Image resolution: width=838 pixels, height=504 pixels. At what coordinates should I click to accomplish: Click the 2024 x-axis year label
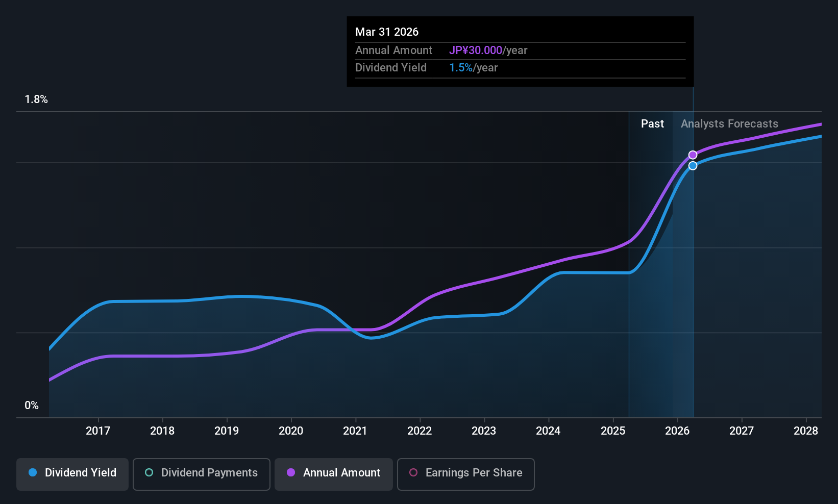[548, 431]
